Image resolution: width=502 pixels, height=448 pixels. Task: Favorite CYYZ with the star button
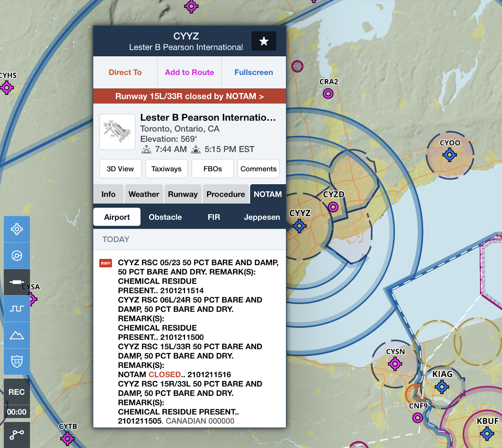264,41
